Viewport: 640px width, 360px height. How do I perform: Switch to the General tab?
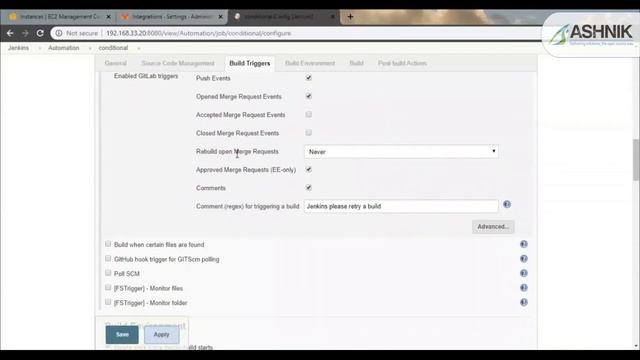(x=116, y=63)
